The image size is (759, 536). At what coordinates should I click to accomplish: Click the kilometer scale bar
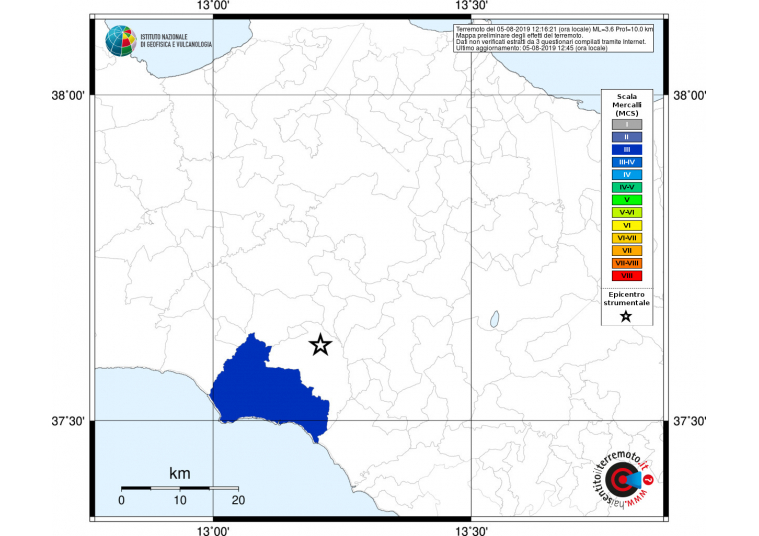click(178, 487)
